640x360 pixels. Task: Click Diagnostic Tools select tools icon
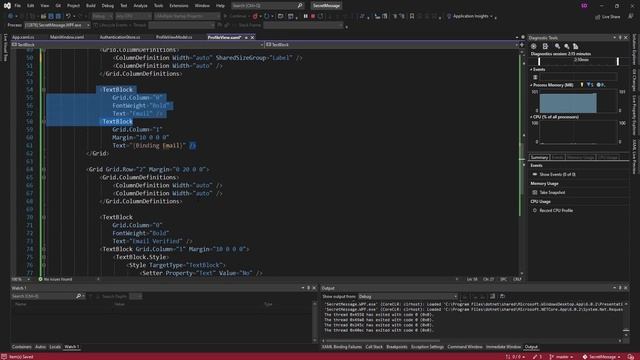click(545, 46)
